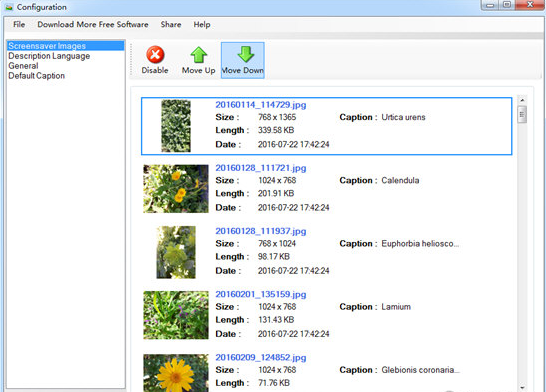Click the red Disable icon
Viewport: 546px width, 392px height.
(x=155, y=55)
